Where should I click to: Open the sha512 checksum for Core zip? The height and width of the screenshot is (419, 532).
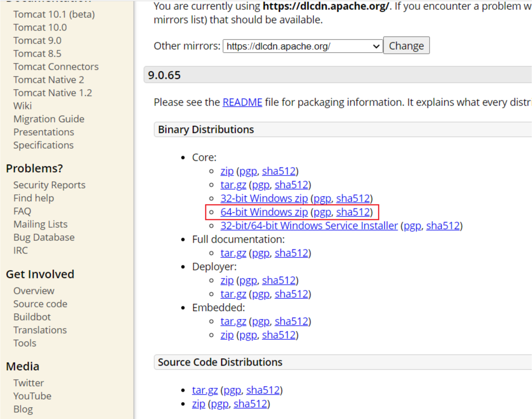click(279, 171)
